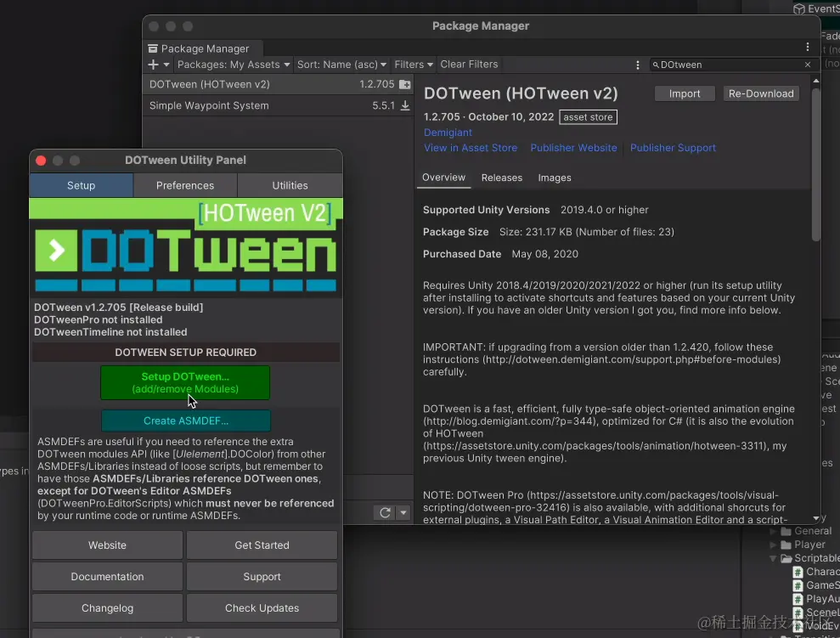Open the Demigiant publisher link
840x638 pixels.
tap(448, 133)
